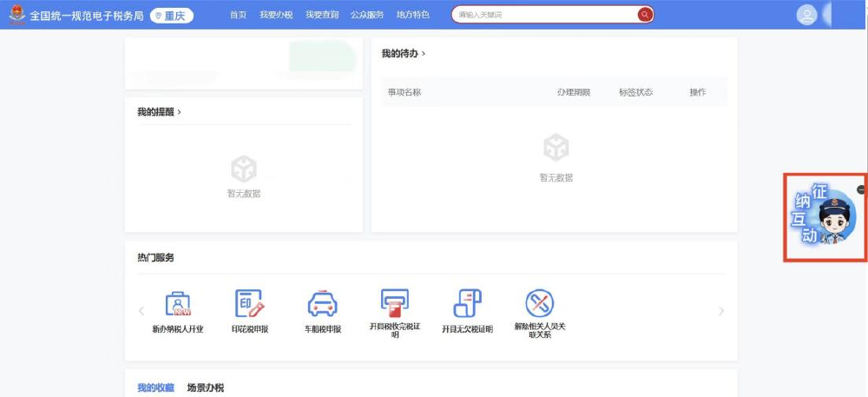Select 开具税收完税证明 icon
868x397 pixels.
click(x=395, y=305)
